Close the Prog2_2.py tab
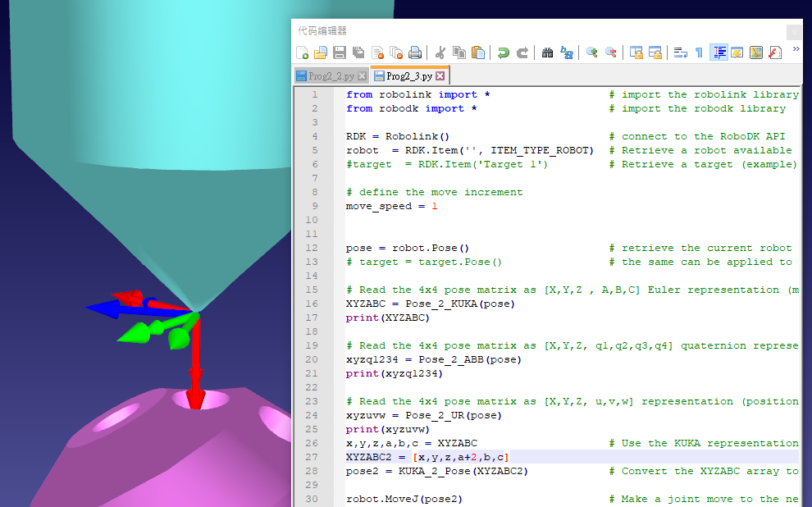This screenshot has height=507, width=812. coord(363,76)
